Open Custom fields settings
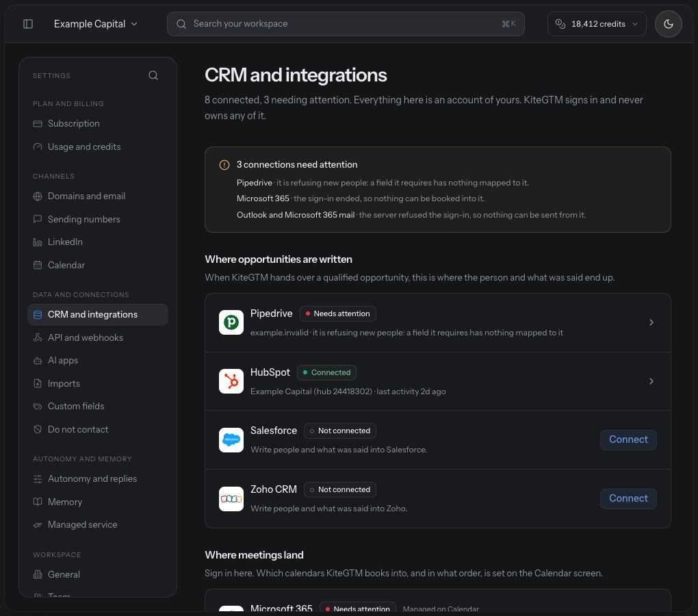The height and width of the screenshot is (616, 698). point(97,406)
